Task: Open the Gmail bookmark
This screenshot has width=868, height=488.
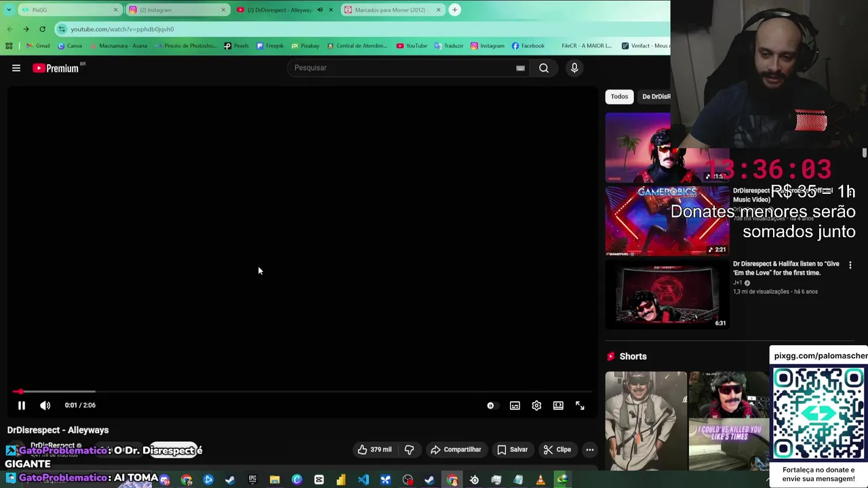Action: pyautogui.click(x=39, y=45)
